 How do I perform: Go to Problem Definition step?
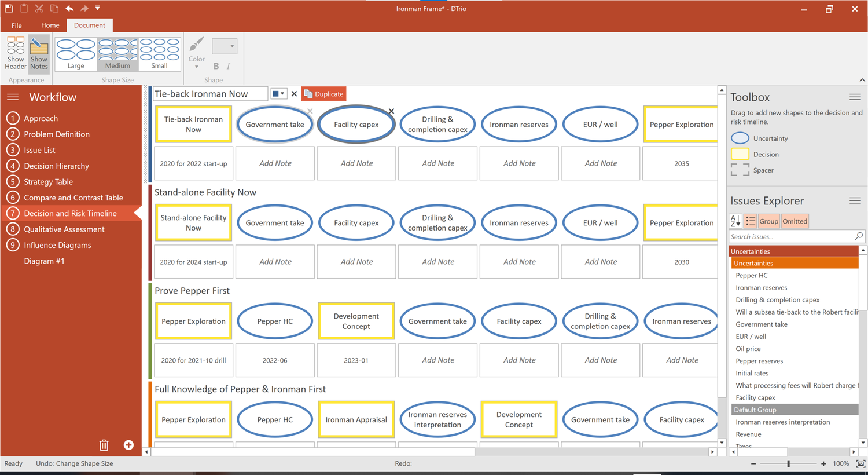point(57,134)
